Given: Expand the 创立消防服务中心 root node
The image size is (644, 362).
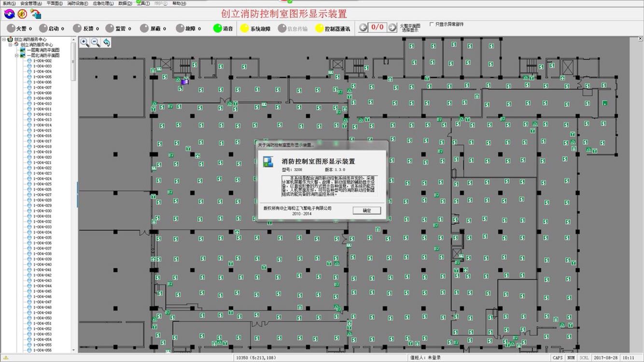Looking at the screenshot, I should pos(4,39).
